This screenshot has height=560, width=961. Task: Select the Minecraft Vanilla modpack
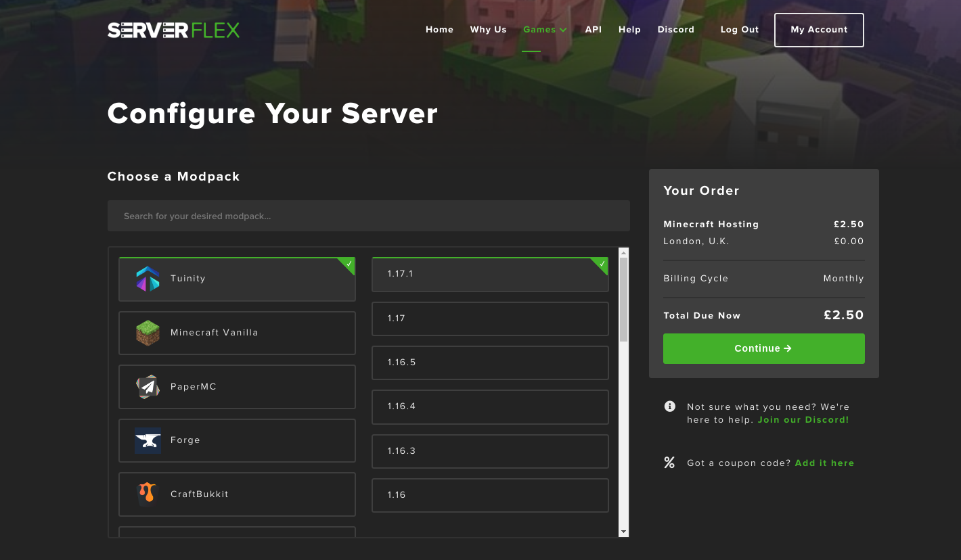pyautogui.click(x=237, y=333)
